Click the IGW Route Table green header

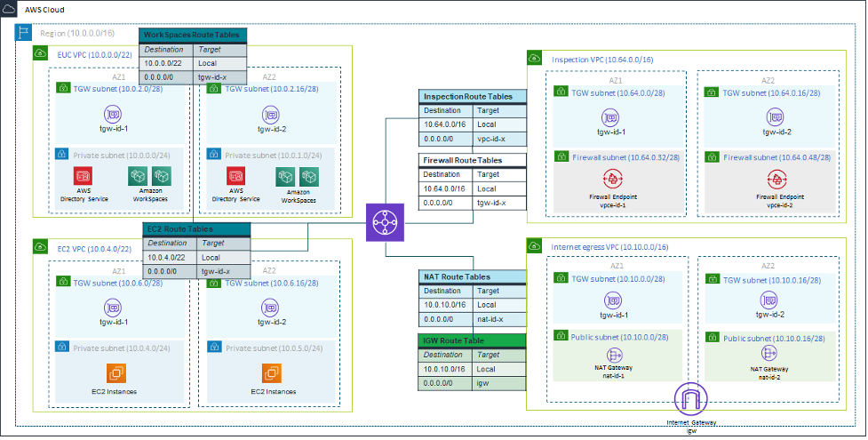(472, 340)
